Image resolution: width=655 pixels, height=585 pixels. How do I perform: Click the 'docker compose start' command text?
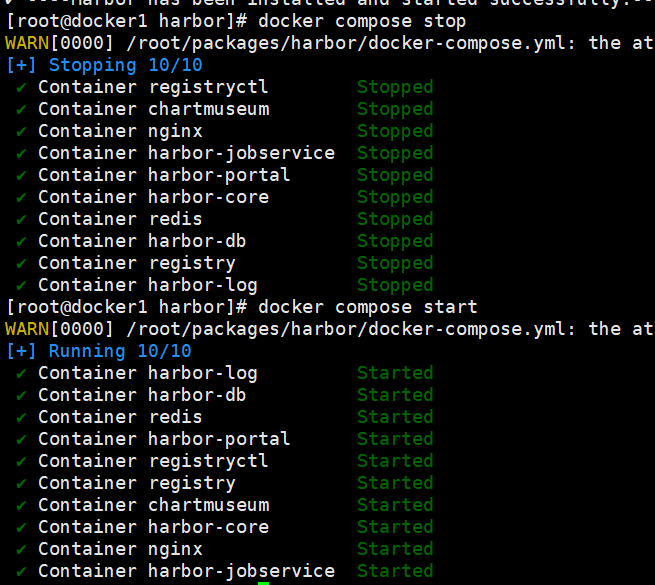coord(368,307)
